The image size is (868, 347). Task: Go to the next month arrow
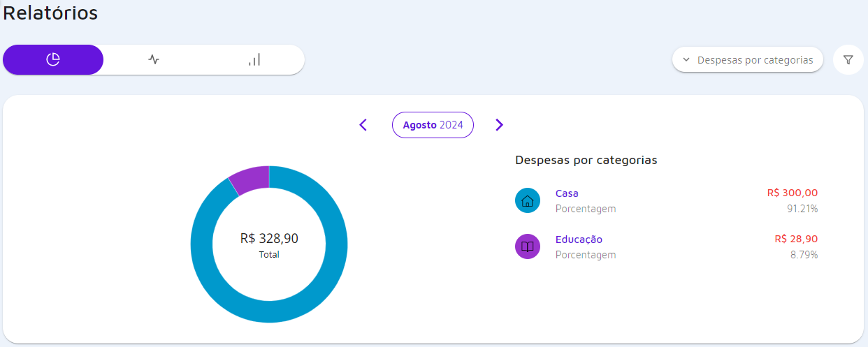499,125
